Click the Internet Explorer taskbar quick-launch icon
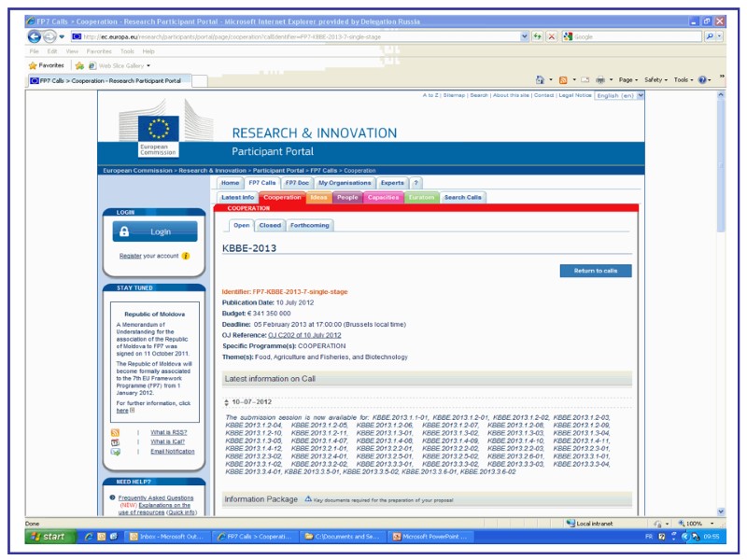 click(88, 536)
